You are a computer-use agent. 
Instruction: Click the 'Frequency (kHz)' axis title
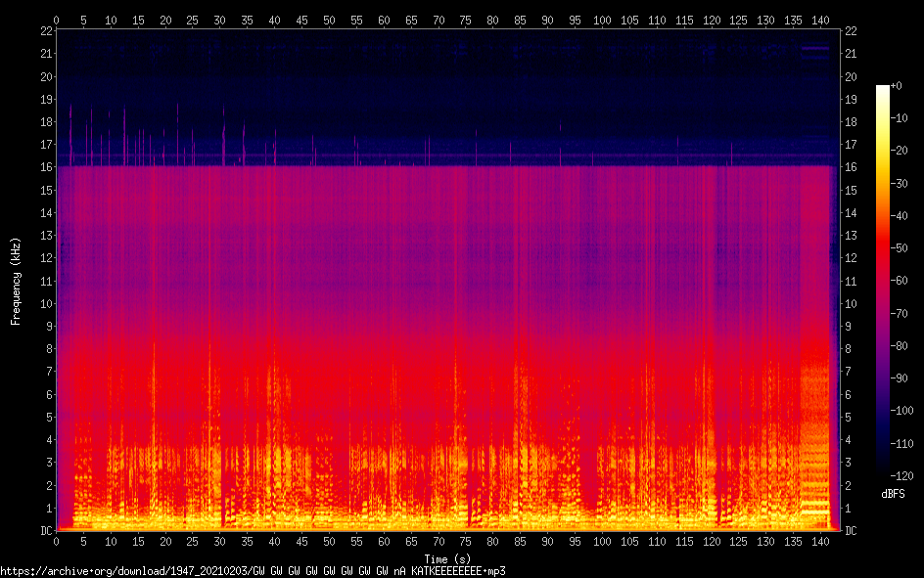coord(16,282)
